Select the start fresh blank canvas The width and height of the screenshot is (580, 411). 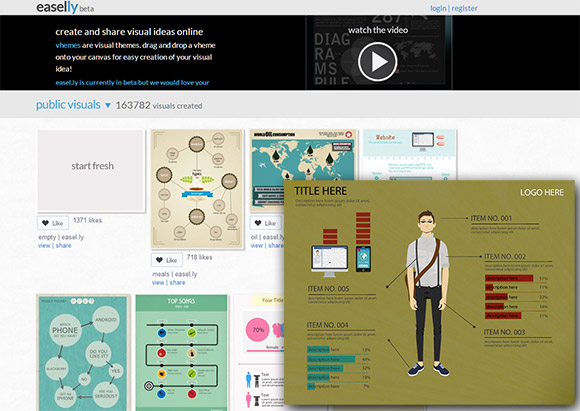[92, 171]
